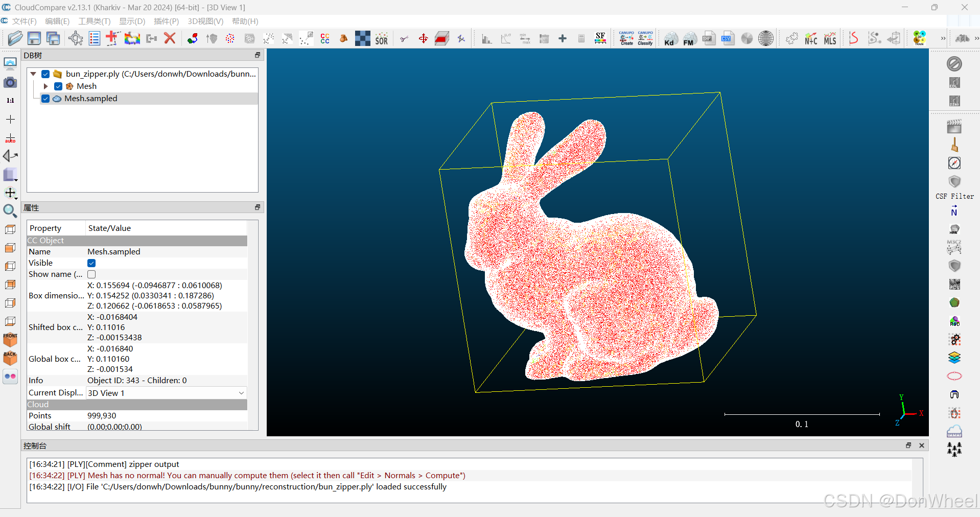Click the console line 'loaded successfully'

[x=238, y=487]
